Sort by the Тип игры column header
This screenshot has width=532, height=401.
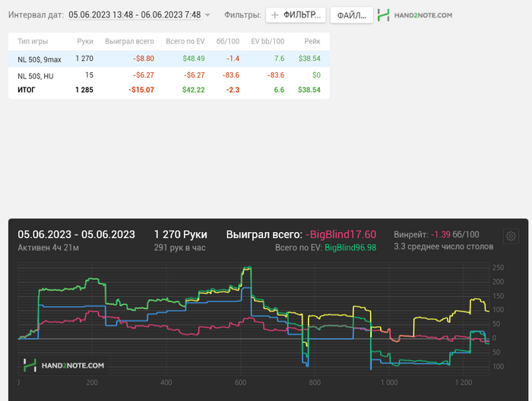(33, 41)
